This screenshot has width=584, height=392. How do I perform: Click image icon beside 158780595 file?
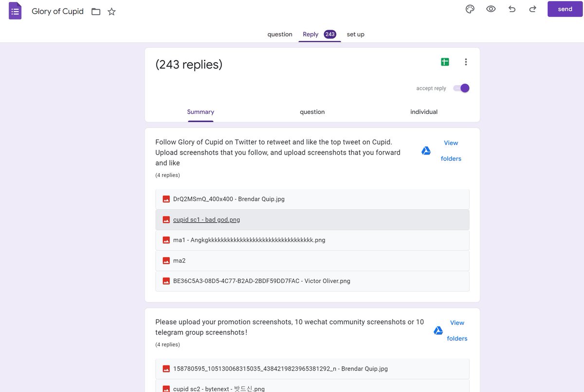coord(166,369)
